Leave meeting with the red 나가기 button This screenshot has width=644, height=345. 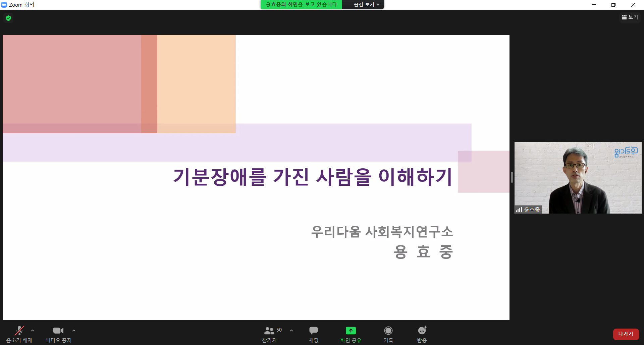pyautogui.click(x=626, y=334)
